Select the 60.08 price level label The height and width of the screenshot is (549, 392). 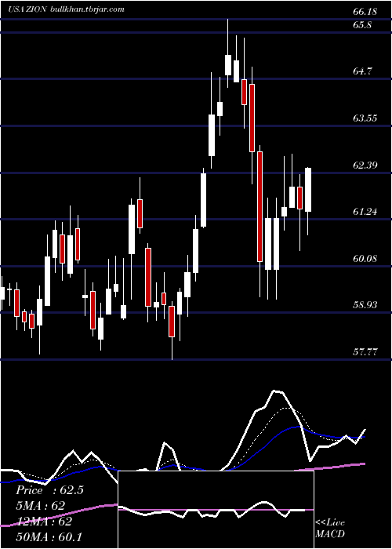(365, 258)
